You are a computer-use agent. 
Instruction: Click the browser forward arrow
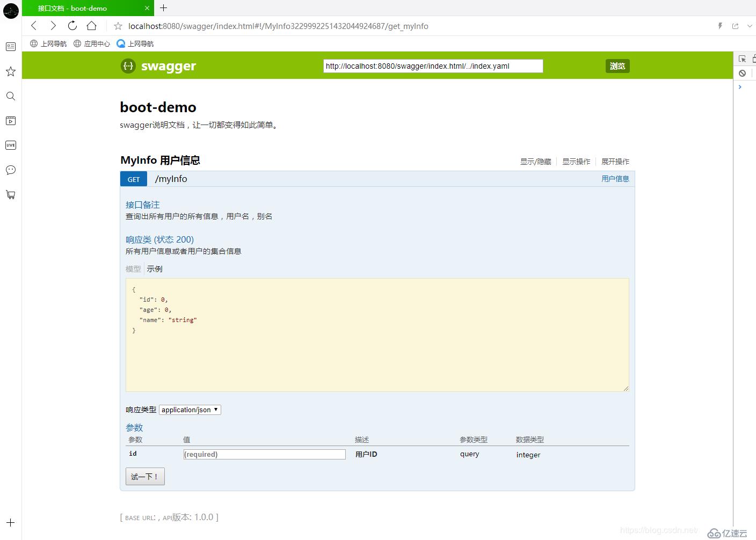click(x=53, y=26)
